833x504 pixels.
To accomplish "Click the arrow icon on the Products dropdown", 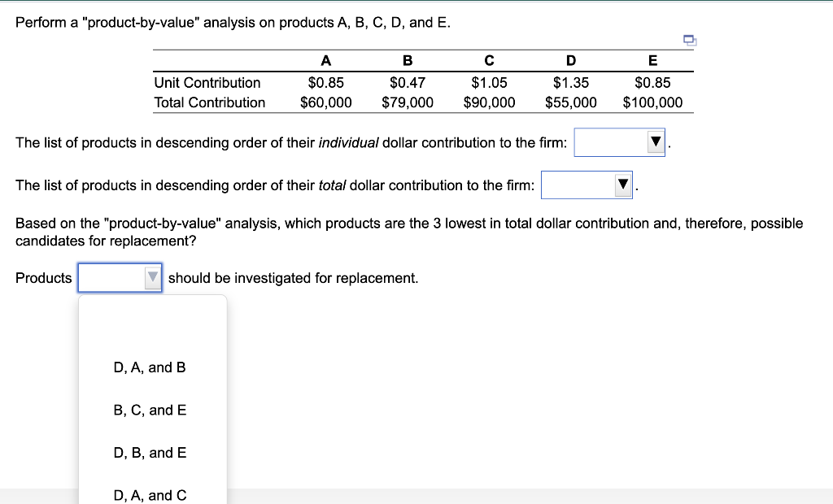I will [151, 277].
